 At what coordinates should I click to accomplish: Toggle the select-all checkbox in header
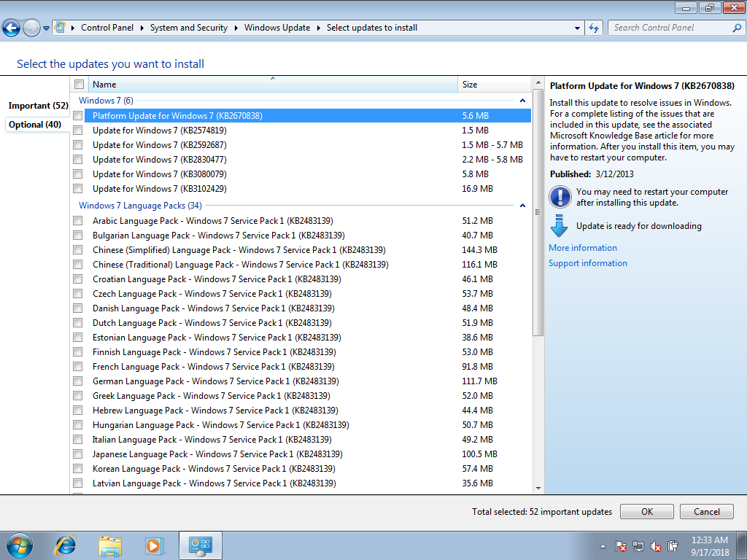coord(79,85)
